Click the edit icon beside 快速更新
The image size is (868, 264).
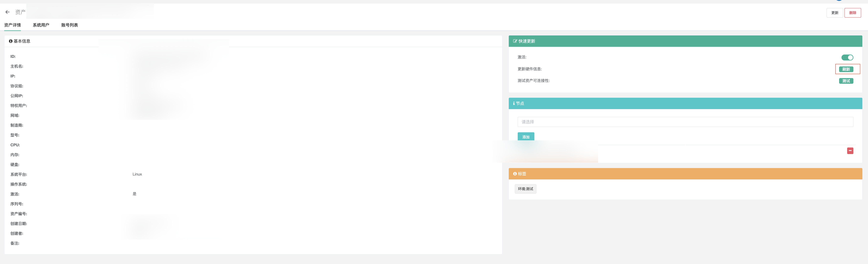515,41
